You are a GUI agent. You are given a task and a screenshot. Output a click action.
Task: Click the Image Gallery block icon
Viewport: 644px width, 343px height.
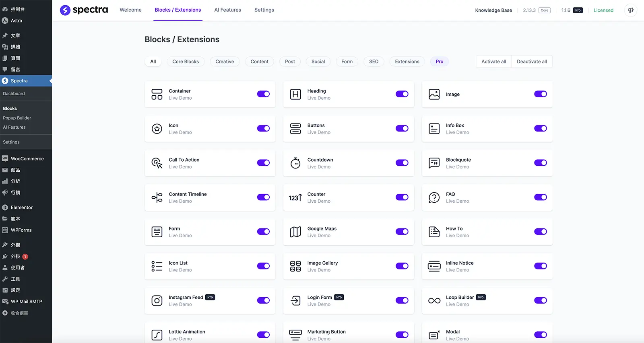click(295, 266)
